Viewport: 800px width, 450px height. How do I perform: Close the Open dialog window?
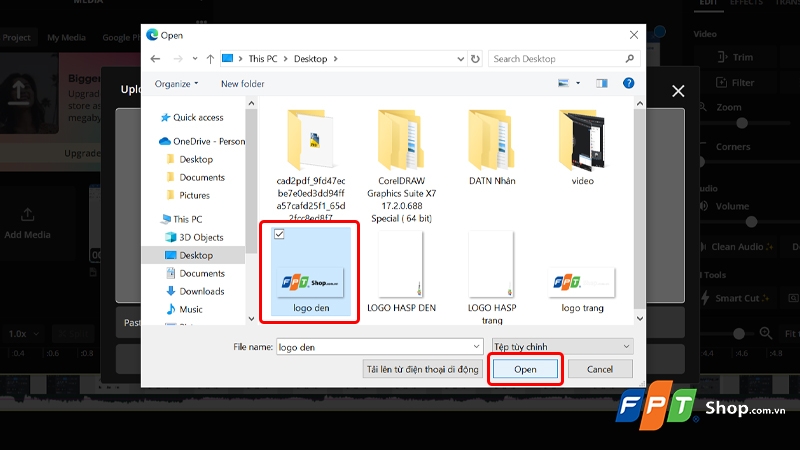pos(634,35)
